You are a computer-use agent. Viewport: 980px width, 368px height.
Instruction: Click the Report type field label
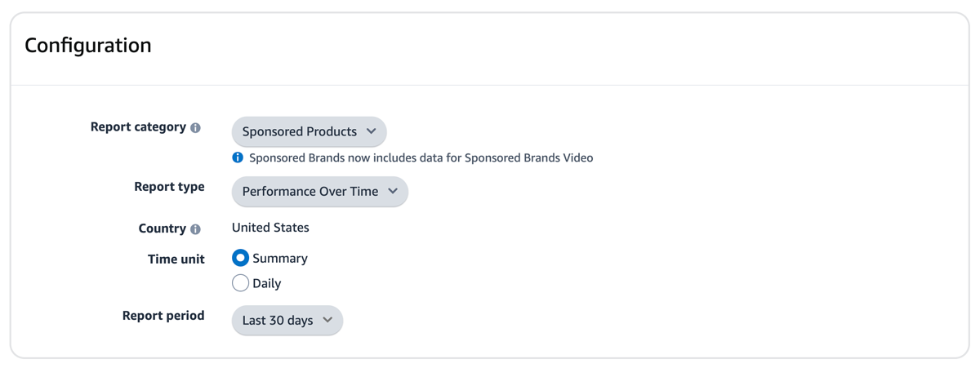(169, 187)
